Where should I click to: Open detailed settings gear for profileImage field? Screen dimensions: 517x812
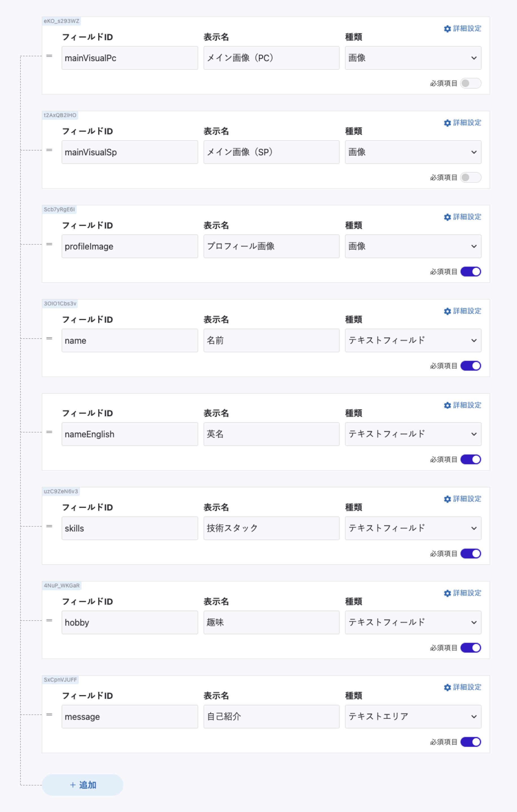(x=447, y=217)
